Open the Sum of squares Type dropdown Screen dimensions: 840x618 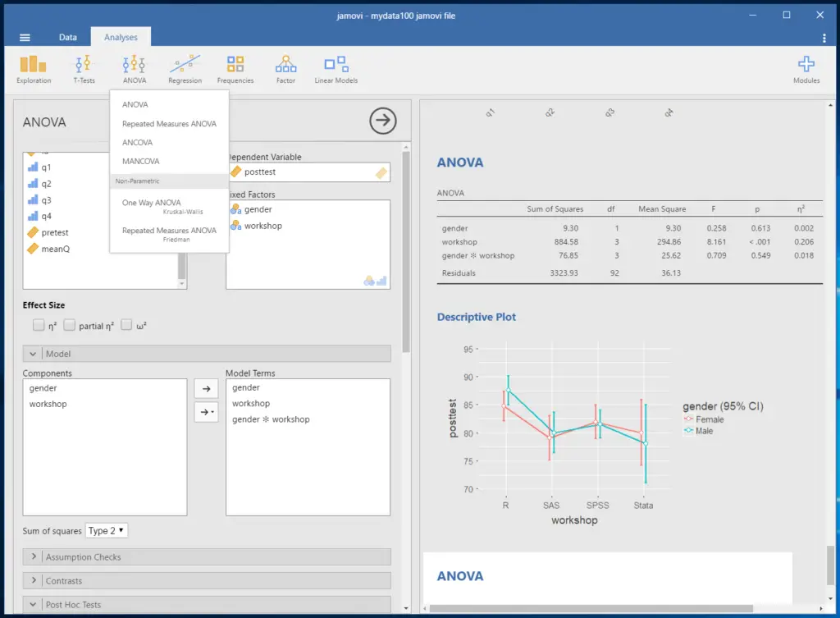(x=107, y=531)
